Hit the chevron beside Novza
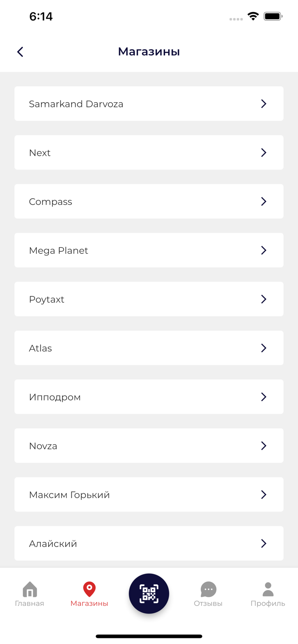The width and height of the screenshot is (298, 644). click(264, 446)
